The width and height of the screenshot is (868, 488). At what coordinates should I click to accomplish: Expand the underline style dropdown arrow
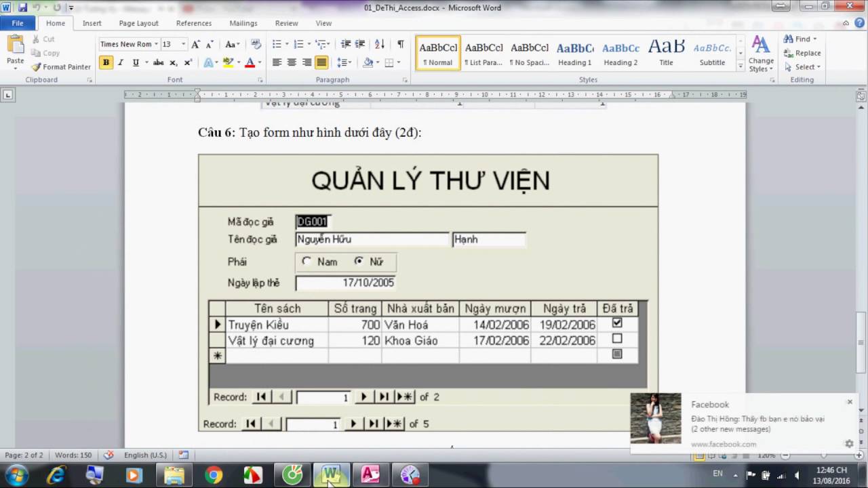[145, 62]
